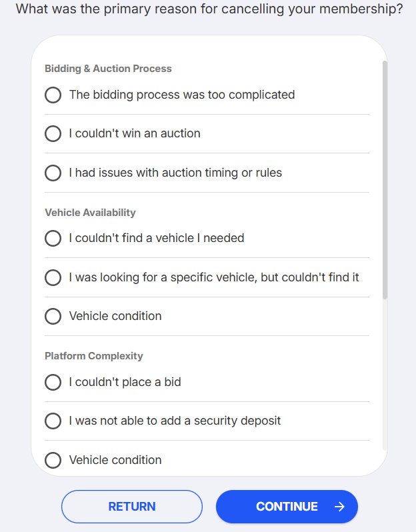Click the "Bidding & Auction Process" section heading
Viewport: 416px width, 532px height.
(x=108, y=69)
